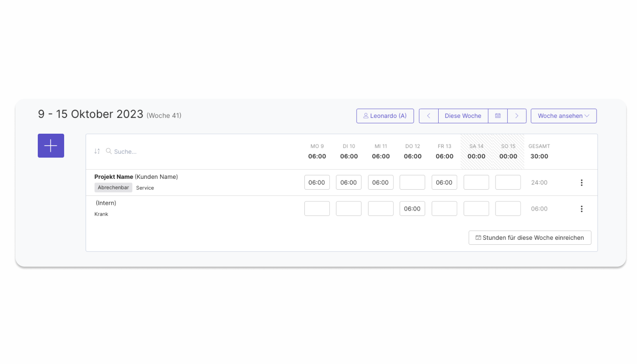Click Monday hours field for Projekt Name
637x364 pixels.
coord(317,182)
